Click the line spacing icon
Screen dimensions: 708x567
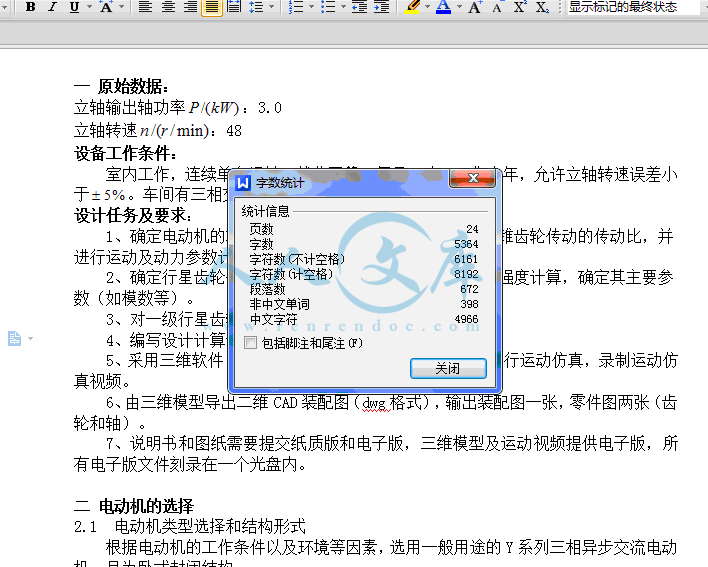click(256, 7)
